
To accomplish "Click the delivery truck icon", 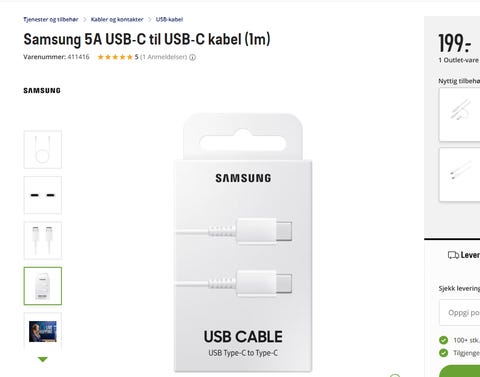I will (x=453, y=255).
